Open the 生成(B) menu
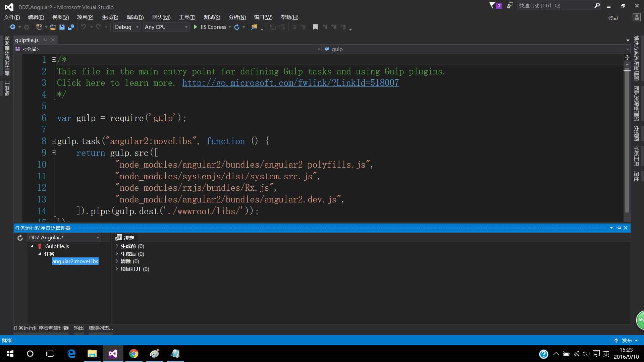 click(110, 17)
